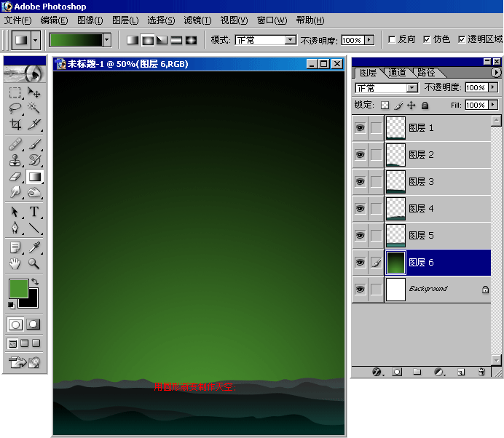Screen dimensions: 504x438
Task: Open layers palette flyout menu
Action: (x=496, y=73)
